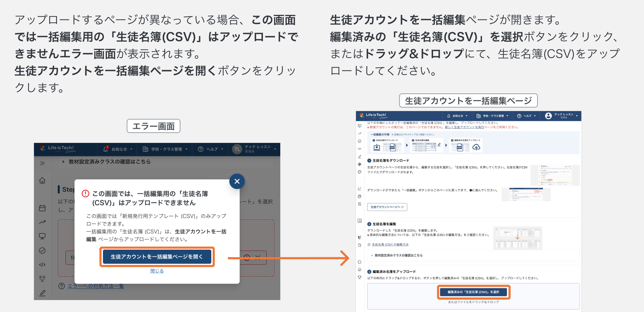Image resolution: width=644 pixels, height=312 pixels.
Task: Open お知らせ dropdown in error screen header
Action: point(118,149)
